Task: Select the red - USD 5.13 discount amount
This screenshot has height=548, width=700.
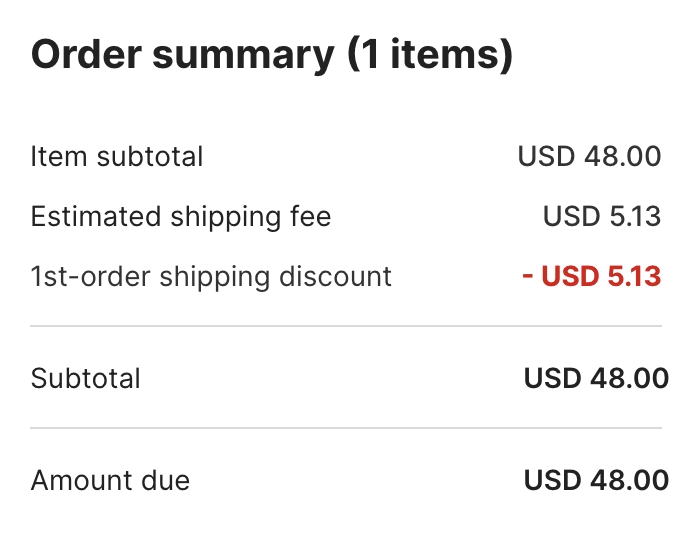Action: (x=592, y=276)
